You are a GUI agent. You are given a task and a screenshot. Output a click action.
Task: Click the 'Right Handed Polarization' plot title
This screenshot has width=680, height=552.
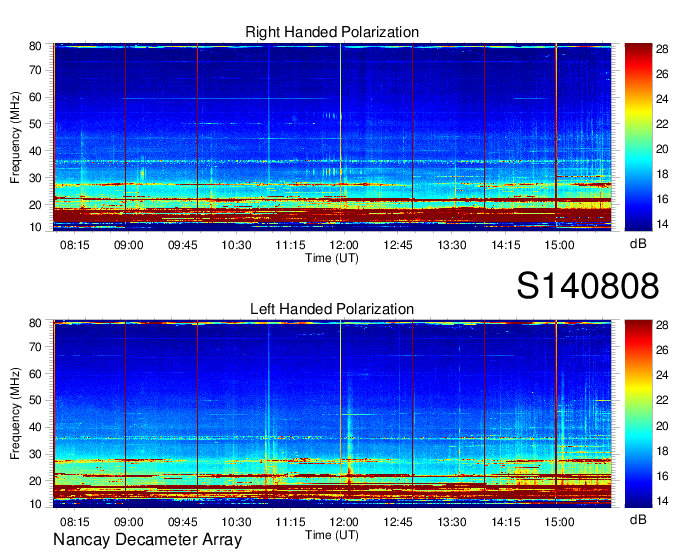click(332, 32)
